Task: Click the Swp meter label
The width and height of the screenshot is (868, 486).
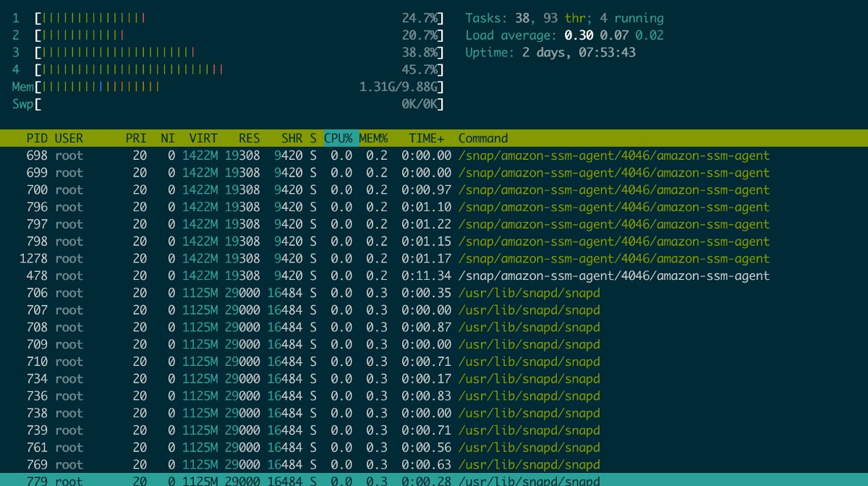Action: click(22, 104)
